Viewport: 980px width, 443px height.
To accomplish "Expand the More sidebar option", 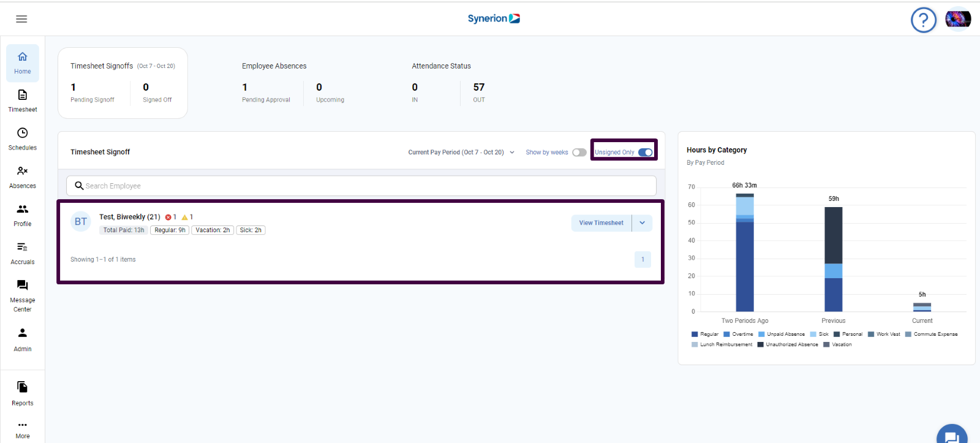I will point(23,430).
